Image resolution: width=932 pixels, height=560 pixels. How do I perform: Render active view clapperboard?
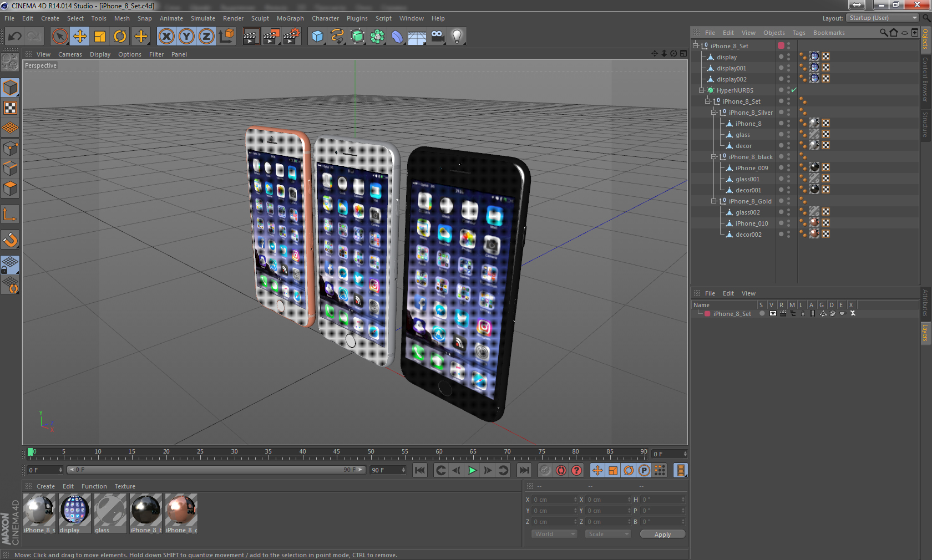coord(251,37)
